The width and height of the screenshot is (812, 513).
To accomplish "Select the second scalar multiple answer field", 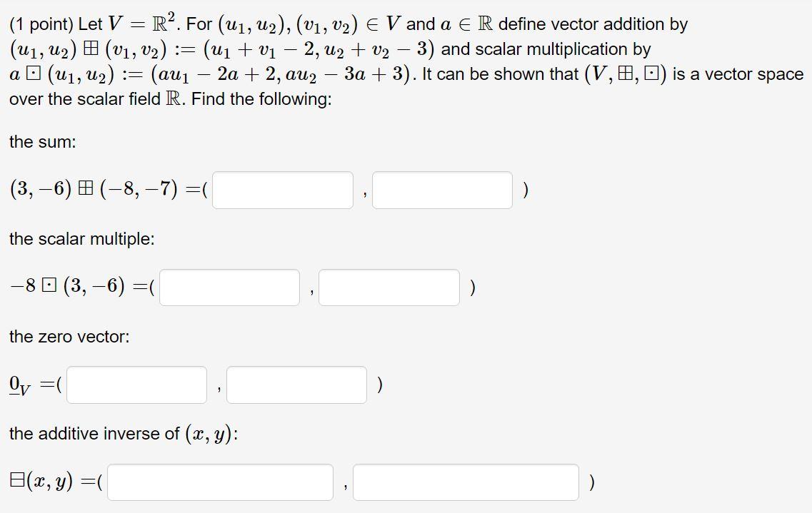I will pos(389,287).
